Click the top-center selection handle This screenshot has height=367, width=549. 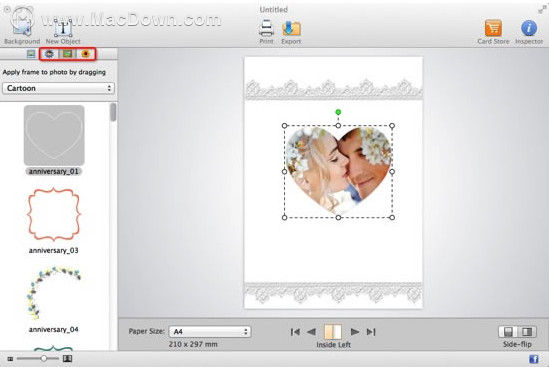click(x=338, y=125)
